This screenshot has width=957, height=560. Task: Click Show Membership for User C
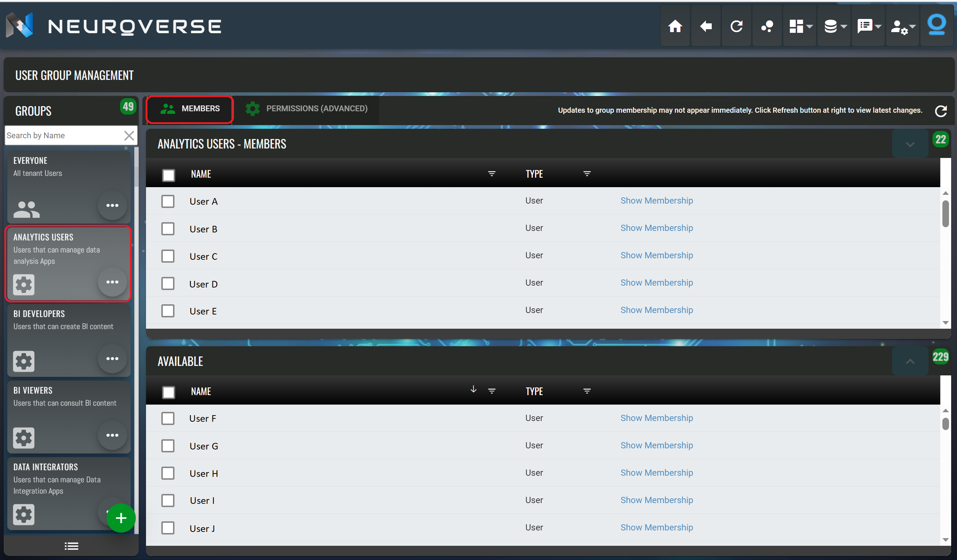coord(656,255)
